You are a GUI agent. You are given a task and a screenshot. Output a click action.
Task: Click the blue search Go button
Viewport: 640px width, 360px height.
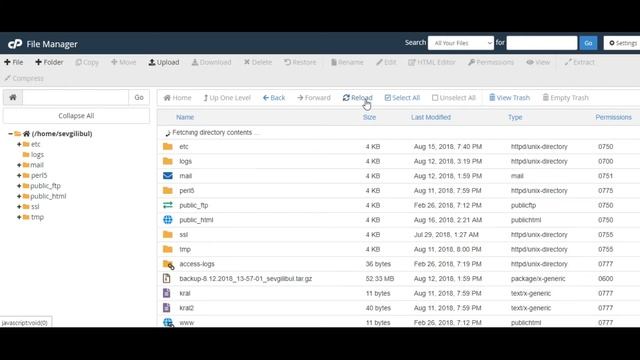588,43
